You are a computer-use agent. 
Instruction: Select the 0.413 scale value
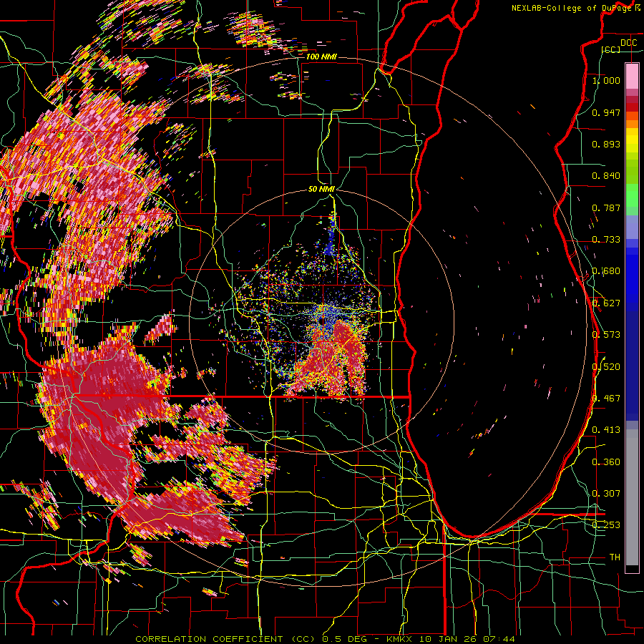tap(606, 430)
